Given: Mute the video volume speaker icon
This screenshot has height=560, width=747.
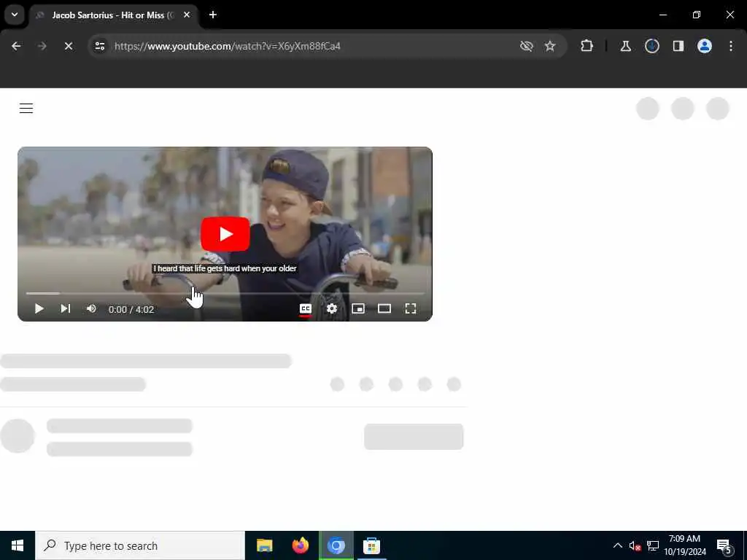Looking at the screenshot, I should (91, 308).
